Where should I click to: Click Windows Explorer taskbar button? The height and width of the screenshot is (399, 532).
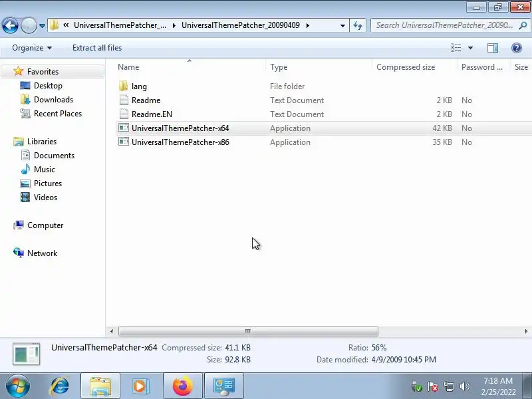pyautogui.click(x=100, y=386)
